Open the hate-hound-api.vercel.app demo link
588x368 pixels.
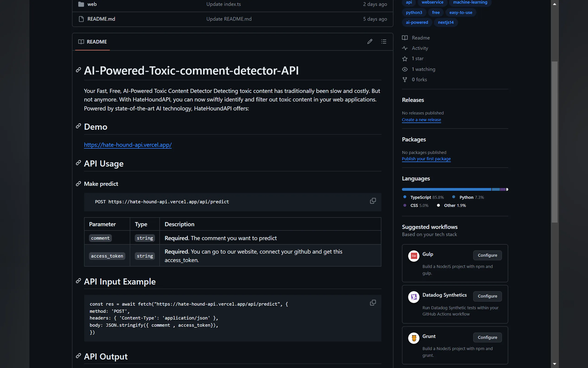[x=128, y=145]
